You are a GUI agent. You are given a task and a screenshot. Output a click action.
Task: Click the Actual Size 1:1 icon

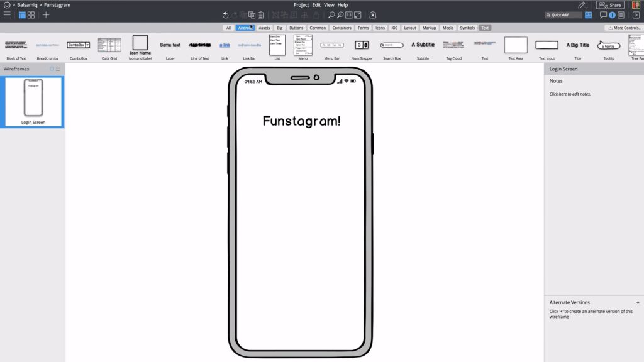pyautogui.click(x=349, y=15)
